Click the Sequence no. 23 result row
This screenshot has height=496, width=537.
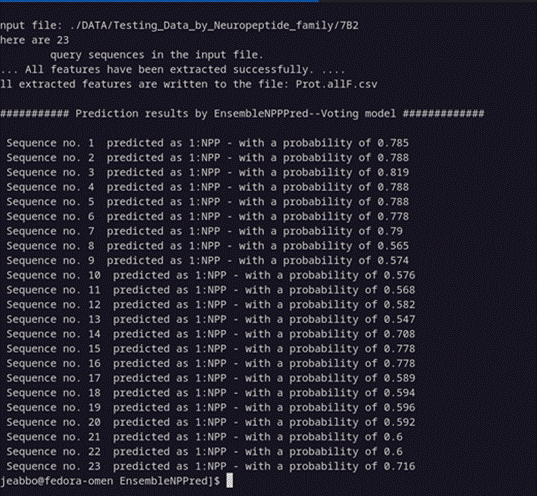click(211, 466)
